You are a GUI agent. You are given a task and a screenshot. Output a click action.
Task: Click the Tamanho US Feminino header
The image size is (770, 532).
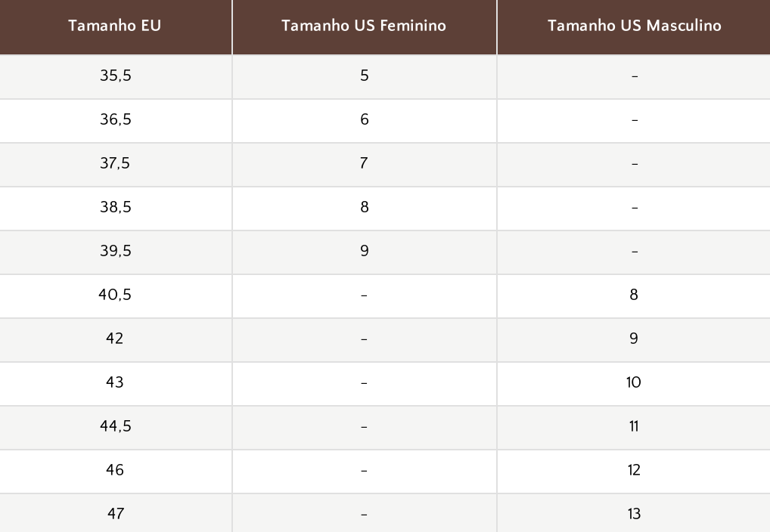tap(365, 26)
